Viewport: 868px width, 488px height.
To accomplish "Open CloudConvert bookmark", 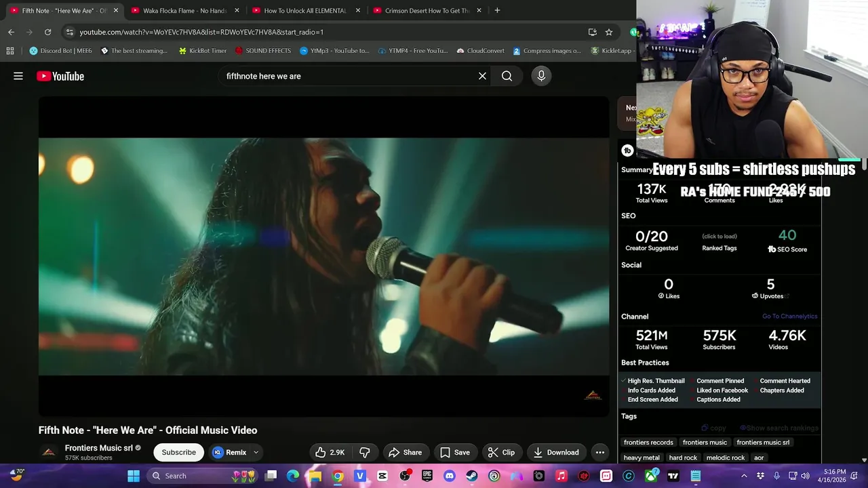I will pyautogui.click(x=480, y=51).
